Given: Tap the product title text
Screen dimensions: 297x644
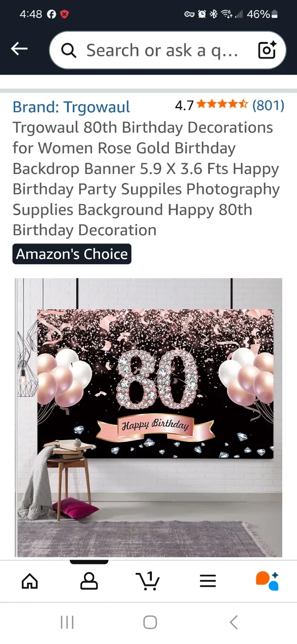Looking at the screenshot, I should [x=146, y=179].
